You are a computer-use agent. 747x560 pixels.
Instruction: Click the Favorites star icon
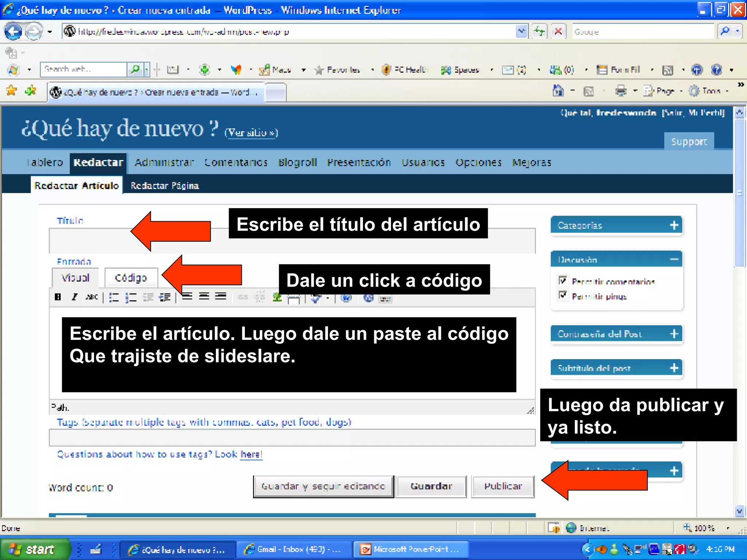pos(12,90)
